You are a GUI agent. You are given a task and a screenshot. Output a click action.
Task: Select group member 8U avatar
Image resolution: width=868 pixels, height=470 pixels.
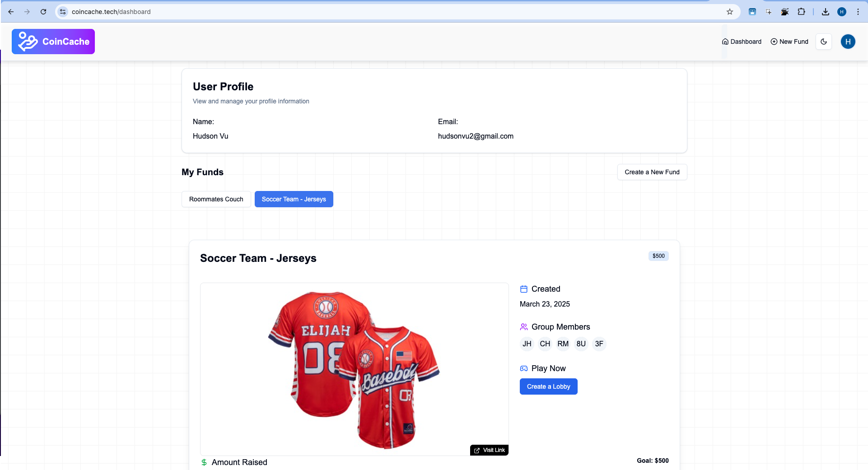coord(581,344)
